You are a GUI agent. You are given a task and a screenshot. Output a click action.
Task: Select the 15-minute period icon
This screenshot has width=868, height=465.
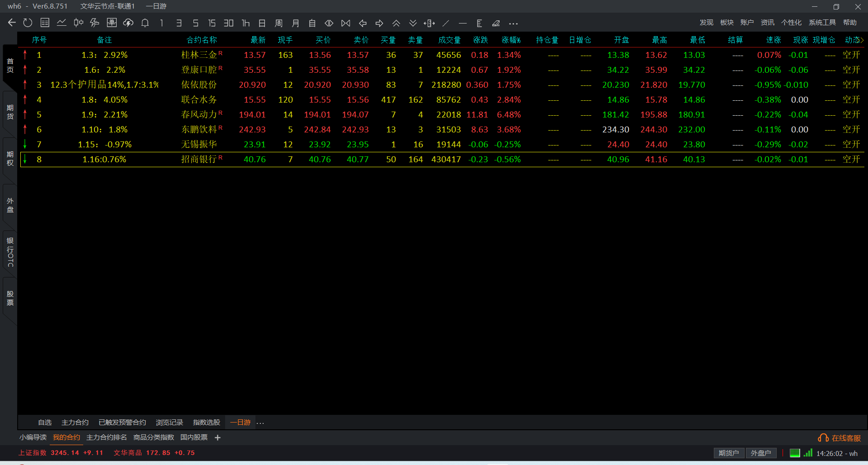[212, 23]
